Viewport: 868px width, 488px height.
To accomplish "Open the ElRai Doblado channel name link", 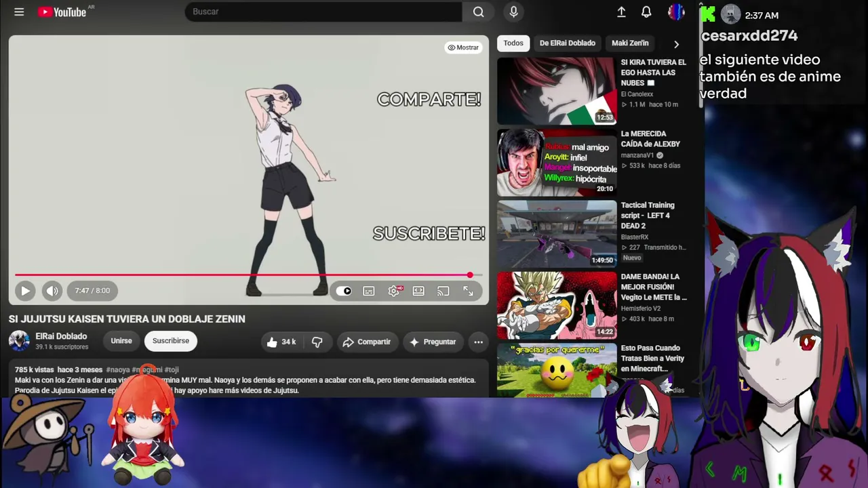I will click(61, 336).
